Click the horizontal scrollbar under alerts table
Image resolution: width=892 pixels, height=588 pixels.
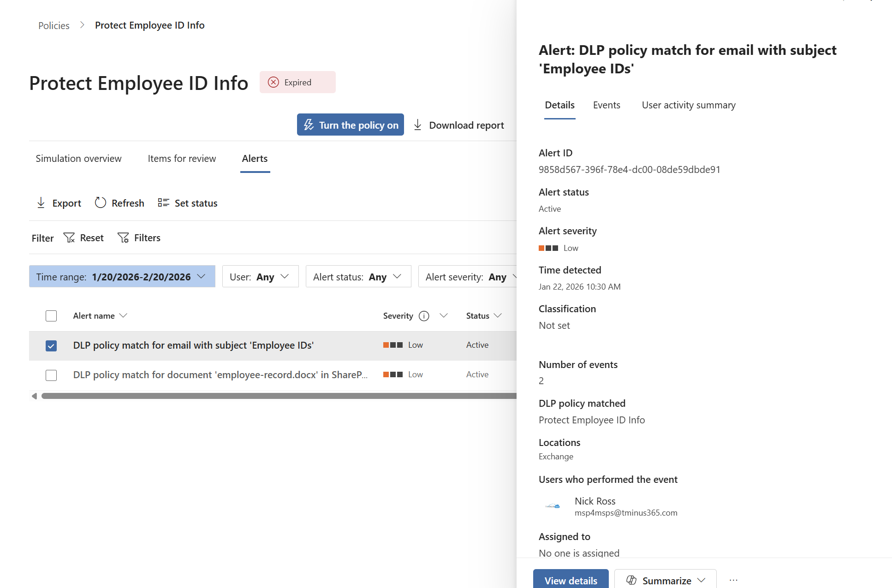(277, 396)
